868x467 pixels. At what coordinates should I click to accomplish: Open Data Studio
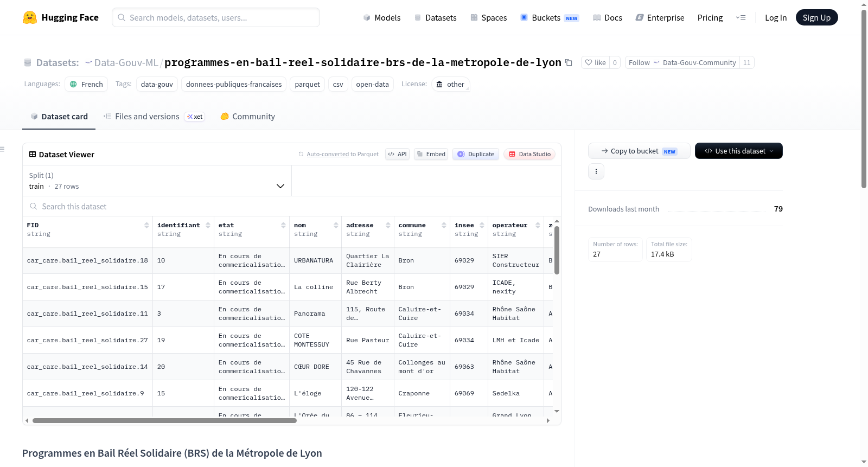tap(529, 154)
